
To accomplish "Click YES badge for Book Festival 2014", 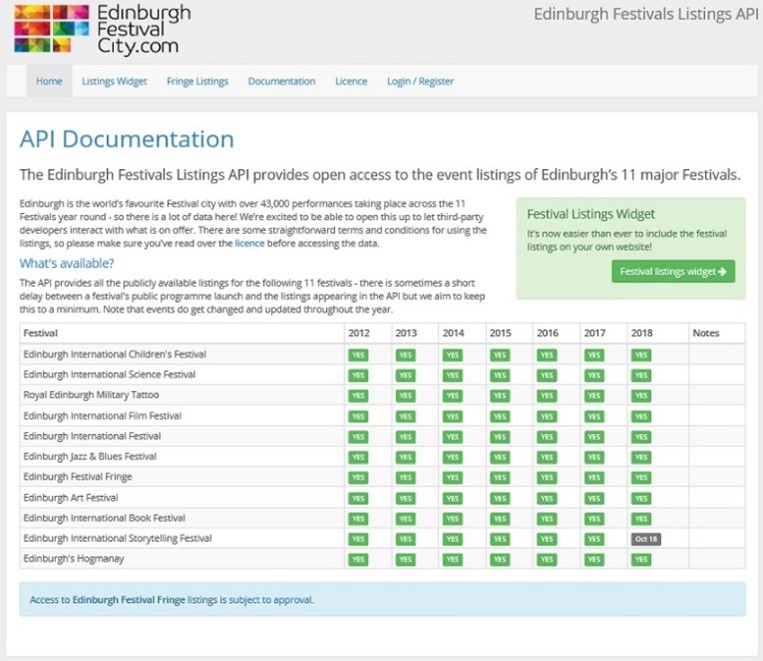I will click(453, 519).
